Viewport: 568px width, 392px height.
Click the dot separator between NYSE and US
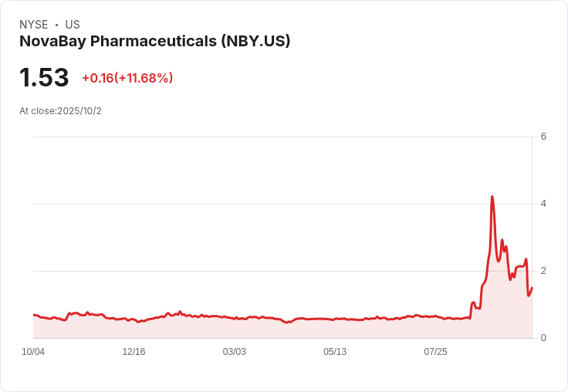56,25
